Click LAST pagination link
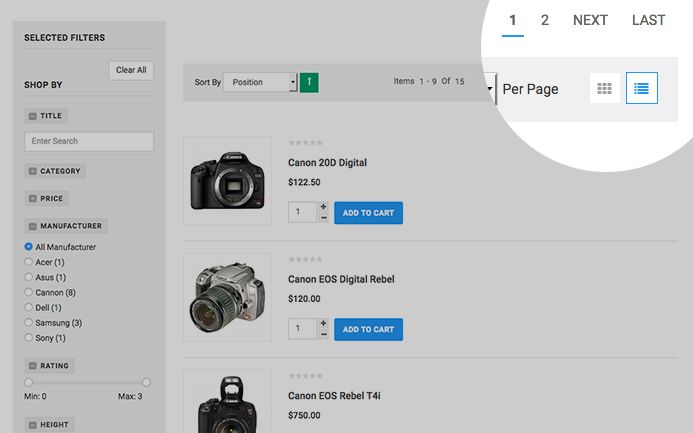This screenshot has width=693, height=433. 648,20
